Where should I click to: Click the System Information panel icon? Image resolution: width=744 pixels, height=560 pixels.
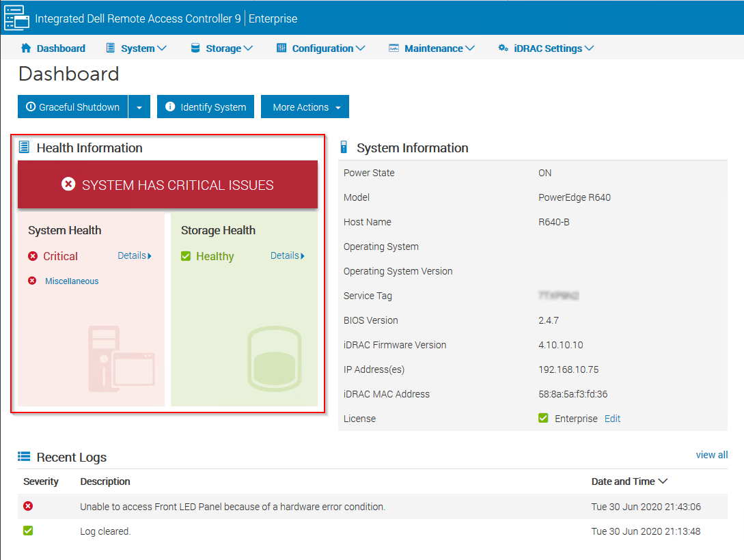pyautogui.click(x=343, y=148)
